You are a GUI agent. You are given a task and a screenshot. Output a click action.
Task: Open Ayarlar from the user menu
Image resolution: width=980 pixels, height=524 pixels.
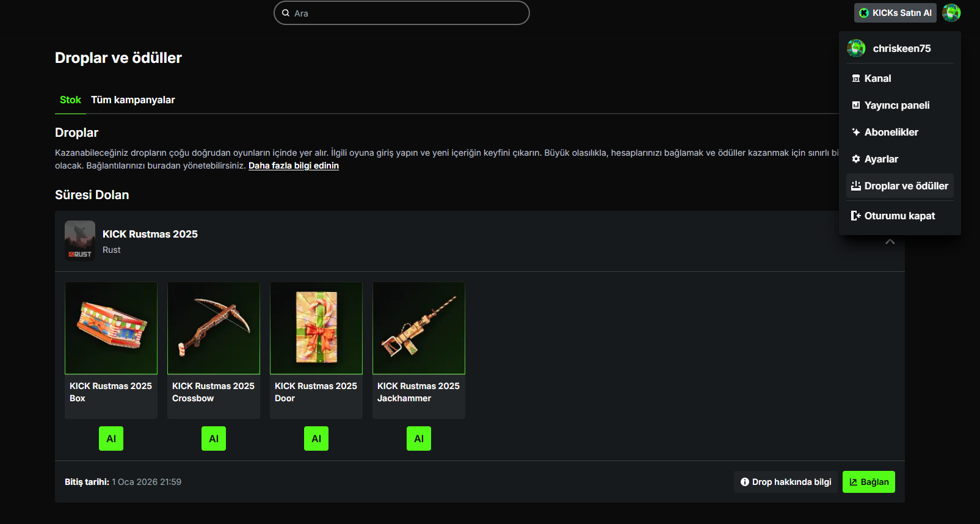(900, 159)
